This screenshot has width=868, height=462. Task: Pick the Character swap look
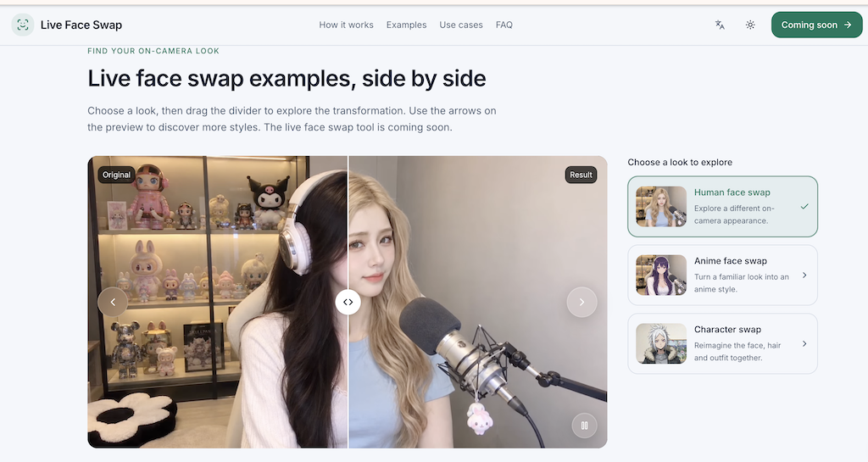[722, 343]
